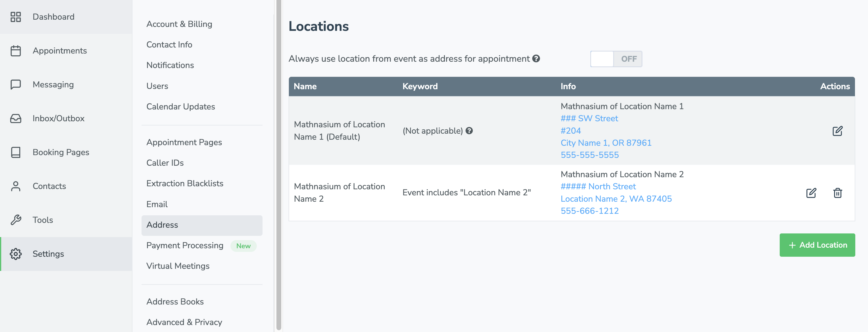The height and width of the screenshot is (332, 868).
Task: Click the settings menu vertical scrollbar
Action: (279, 165)
